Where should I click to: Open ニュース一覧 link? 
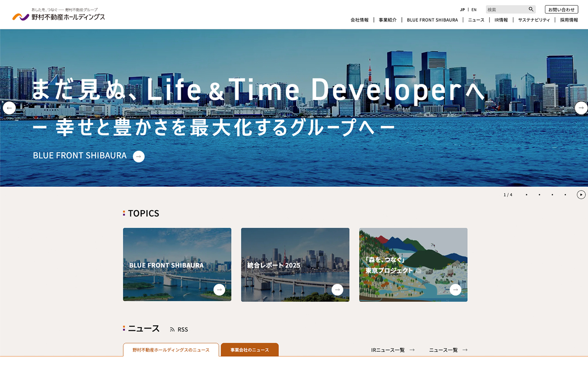point(443,350)
